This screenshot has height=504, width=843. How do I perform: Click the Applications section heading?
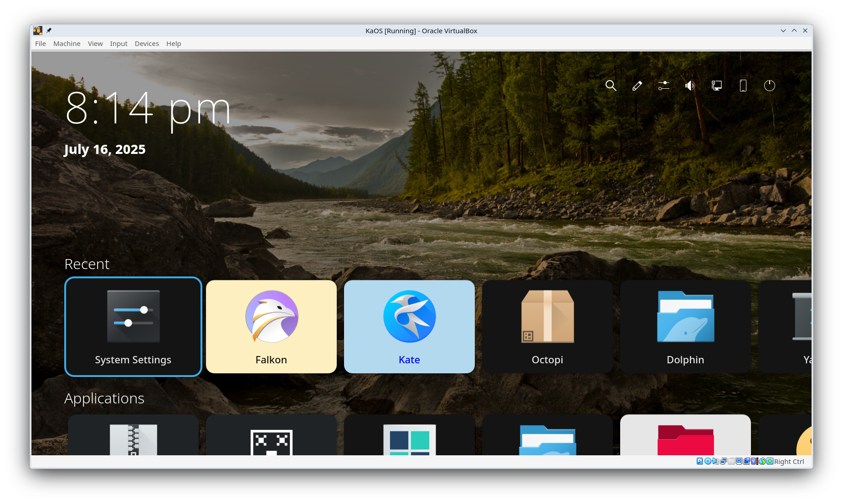[104, 399]
